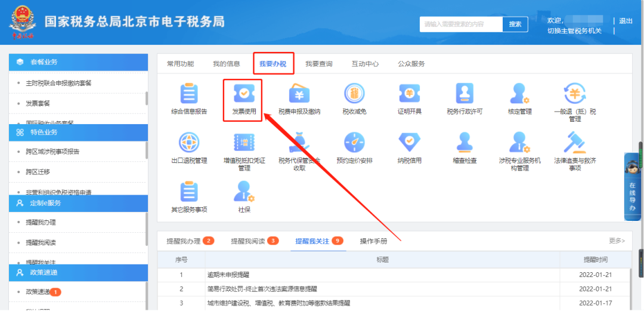This screenshot has height=311, width=644.
Task: Open 核定管理 icon
Action: tap(519, 93)
